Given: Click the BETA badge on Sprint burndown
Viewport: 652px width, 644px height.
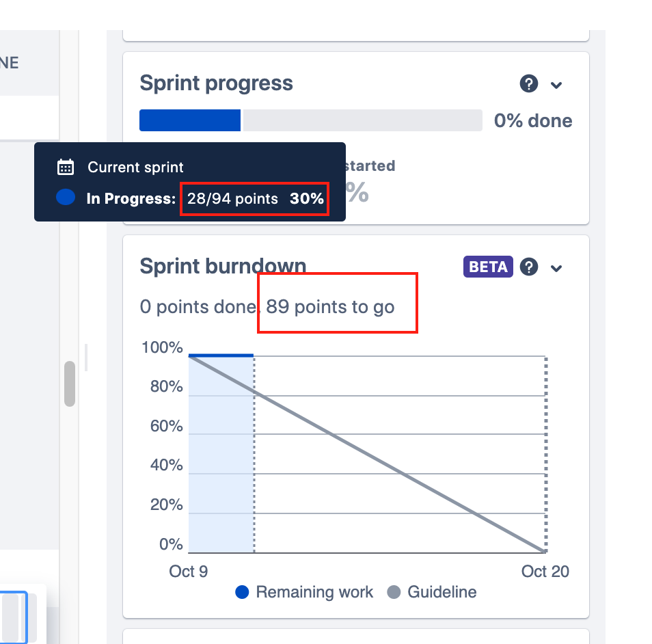Looking at the screenshot, I should click(x=487, y=267).
